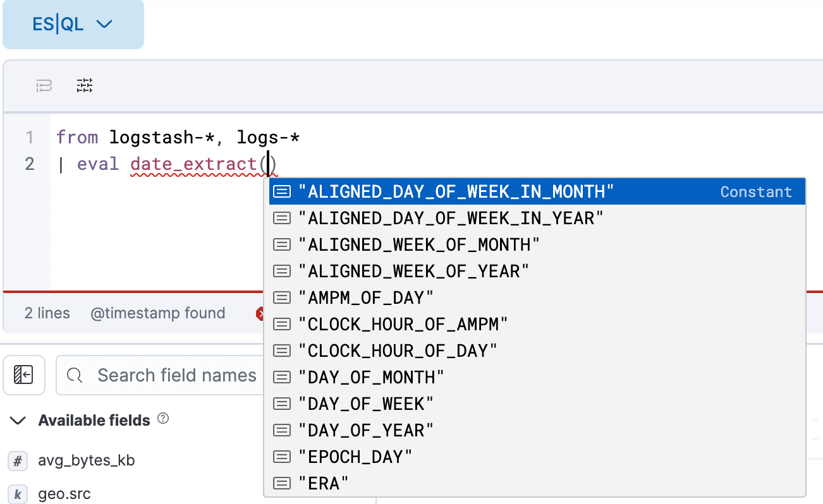Click the Constant icon beside the ERA suggestion
This screenshot has width=823, height=504.
[x=282, y=483]
